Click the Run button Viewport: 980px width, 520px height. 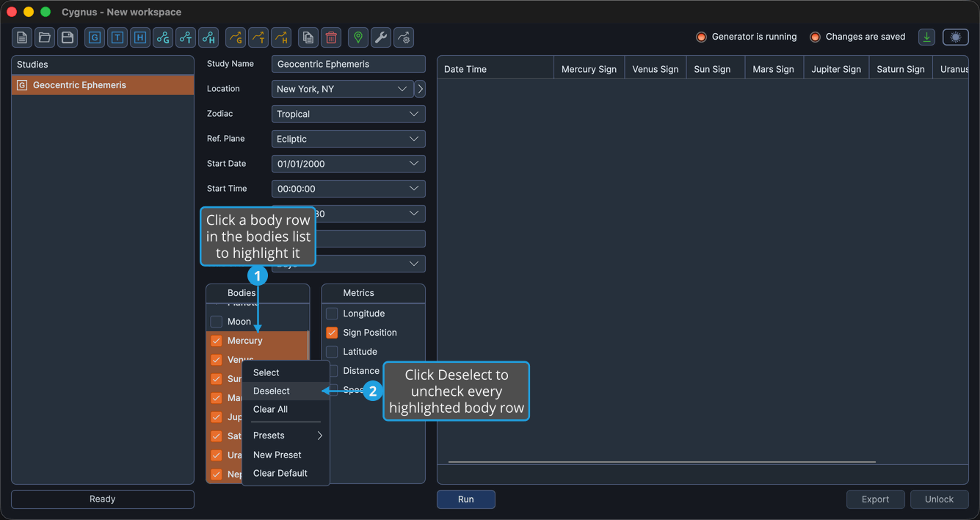[466, 499]
